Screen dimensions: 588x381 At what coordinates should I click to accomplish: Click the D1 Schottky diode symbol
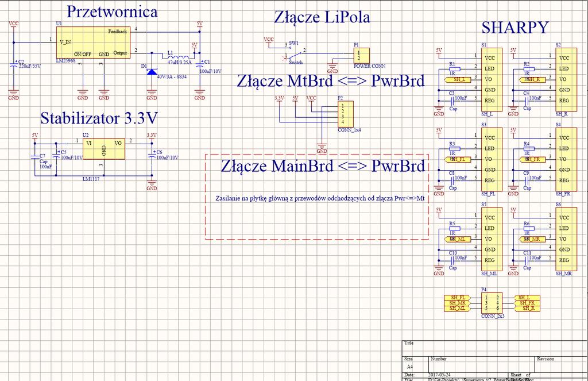[x=152, y=71]
